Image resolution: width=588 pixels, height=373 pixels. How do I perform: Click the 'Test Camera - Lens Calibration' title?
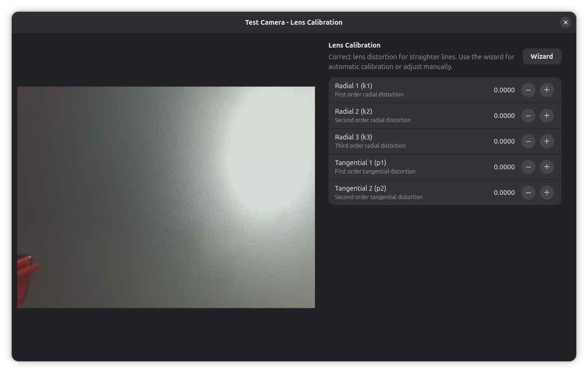point(294,22)
